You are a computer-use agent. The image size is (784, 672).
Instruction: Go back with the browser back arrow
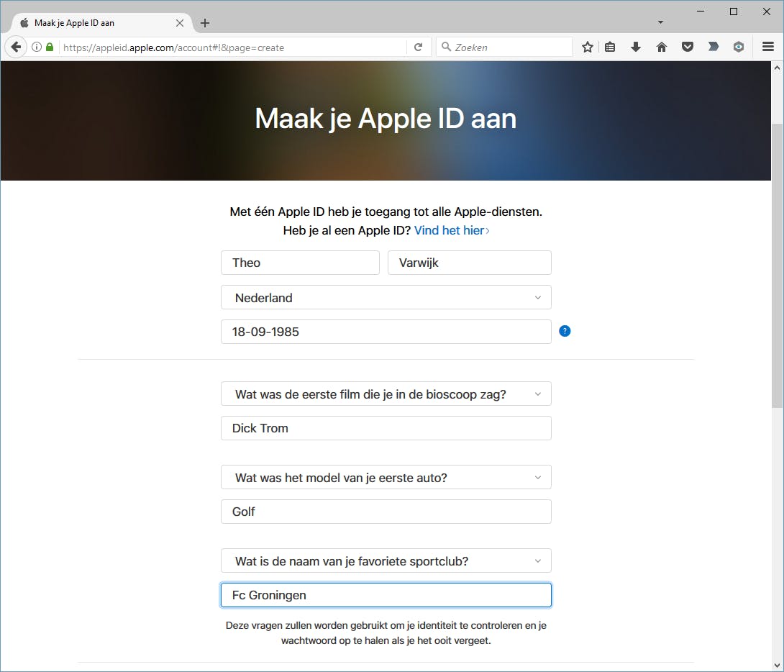(16, 47)
